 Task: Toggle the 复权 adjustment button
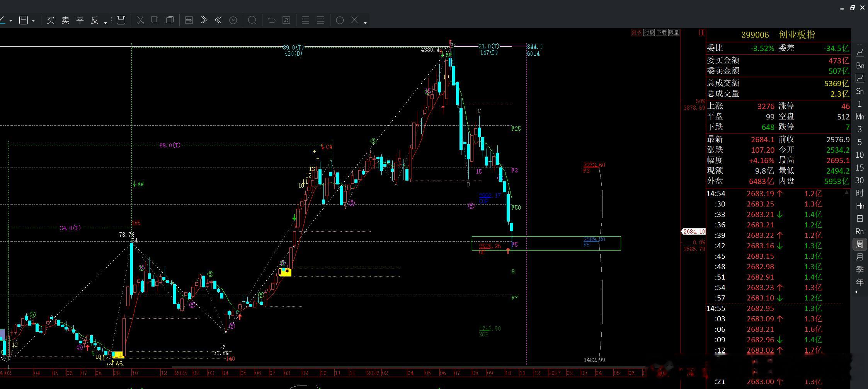637,32
